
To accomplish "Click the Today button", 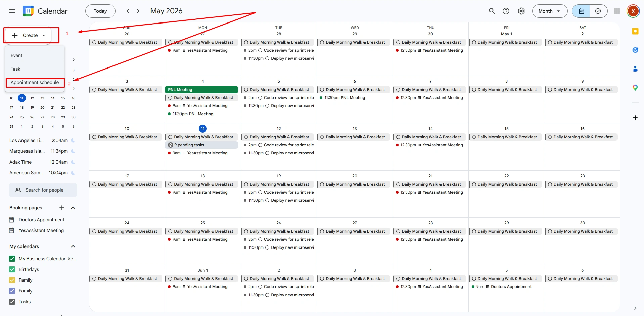I will pos(100,11).
